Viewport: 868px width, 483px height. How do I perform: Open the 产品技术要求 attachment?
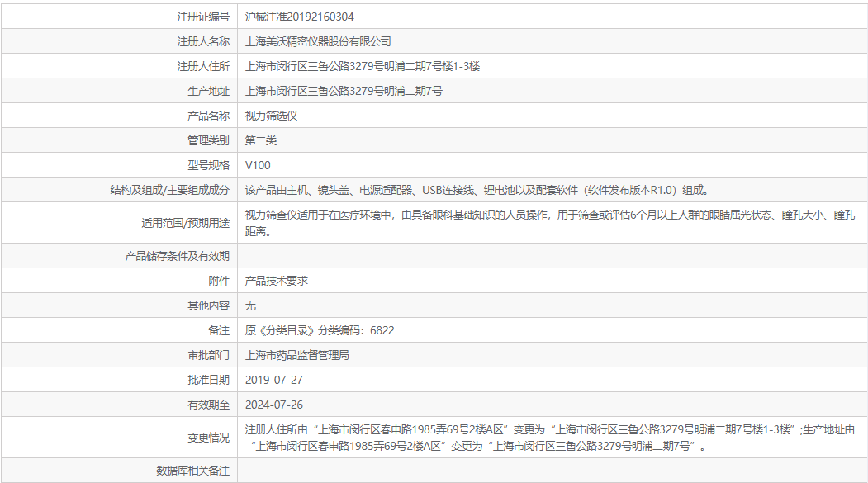[276, 281]
